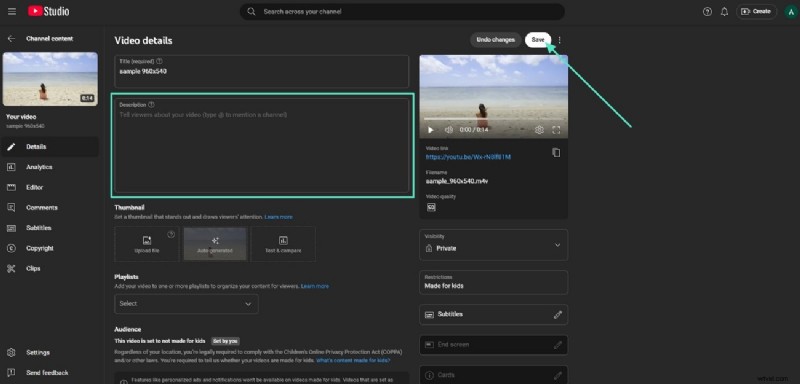Screen dimensions: 800x384
Task: Open the youtu.be video link
Action: pyautogui.click(x=468, y=157)
